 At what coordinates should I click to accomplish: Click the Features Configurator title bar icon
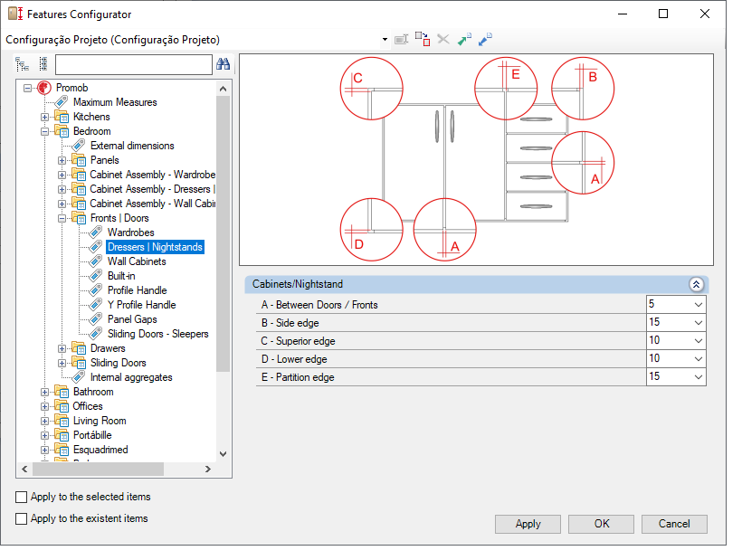click(x=15, y=14)
